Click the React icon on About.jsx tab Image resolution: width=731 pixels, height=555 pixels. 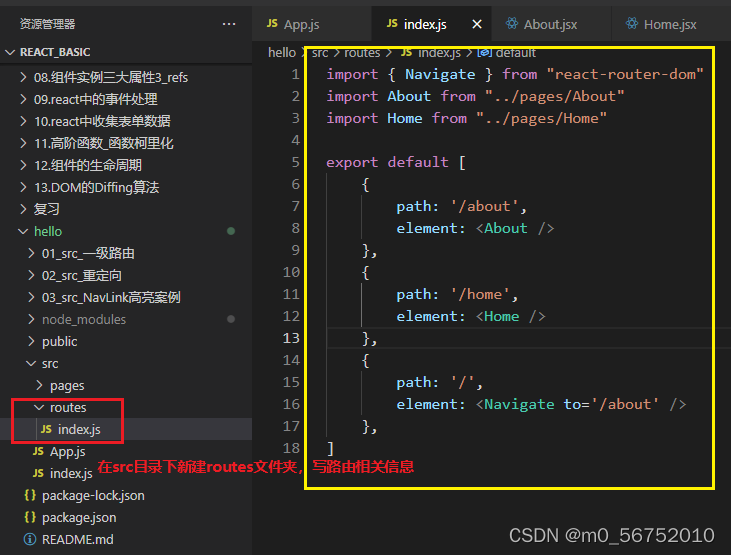(x=511, y=23)
